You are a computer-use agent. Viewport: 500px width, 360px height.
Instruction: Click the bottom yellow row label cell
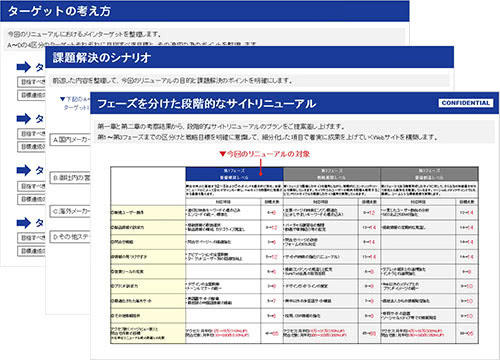click(x=148, y=333)
